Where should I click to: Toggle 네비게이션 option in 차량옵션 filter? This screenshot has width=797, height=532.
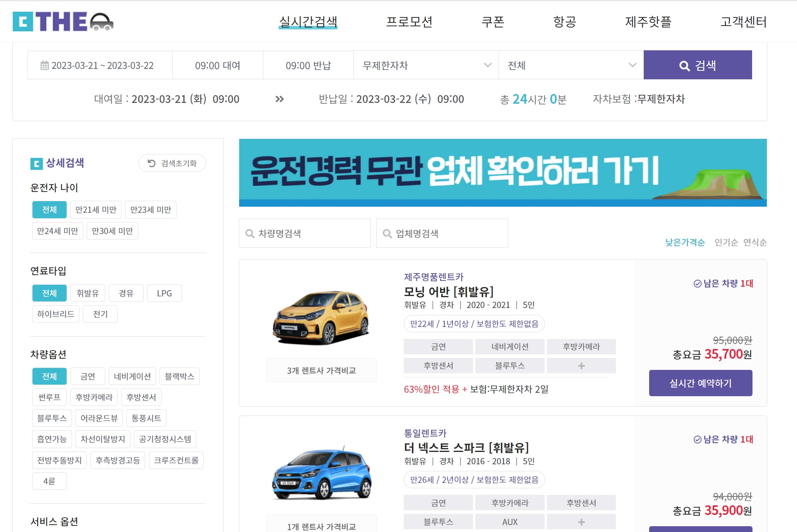pos(132,376)
